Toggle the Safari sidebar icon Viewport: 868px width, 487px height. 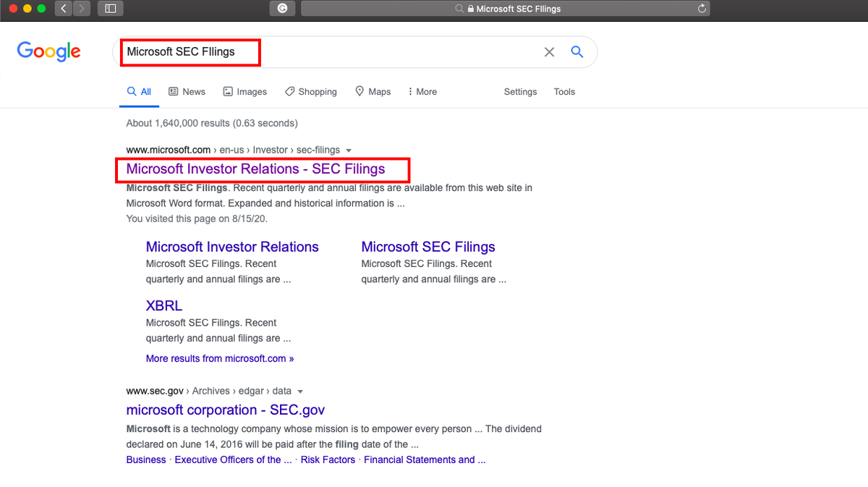coord(110,9)
